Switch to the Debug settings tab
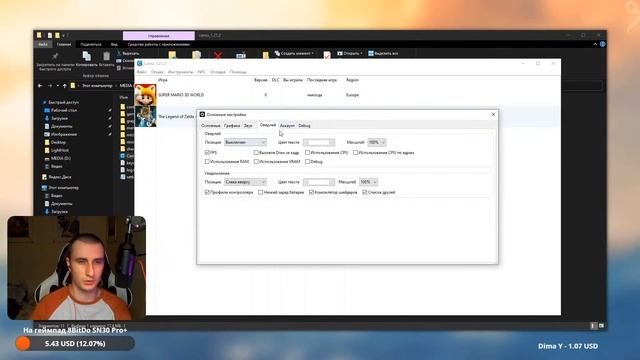The image size is (640, 360). 304,126
